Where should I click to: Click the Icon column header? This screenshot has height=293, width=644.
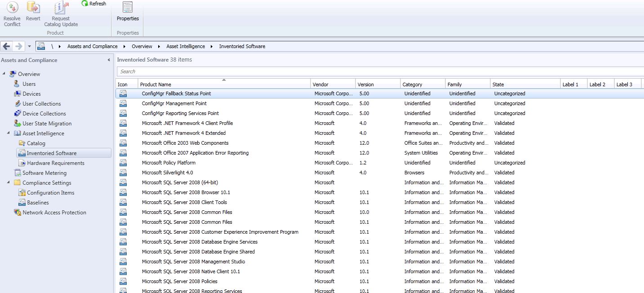coord(127,84)
